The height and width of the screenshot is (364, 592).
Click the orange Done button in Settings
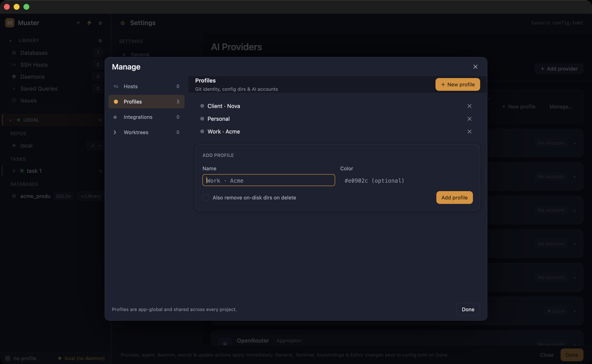pyautogui.click(x=572, y=355)
